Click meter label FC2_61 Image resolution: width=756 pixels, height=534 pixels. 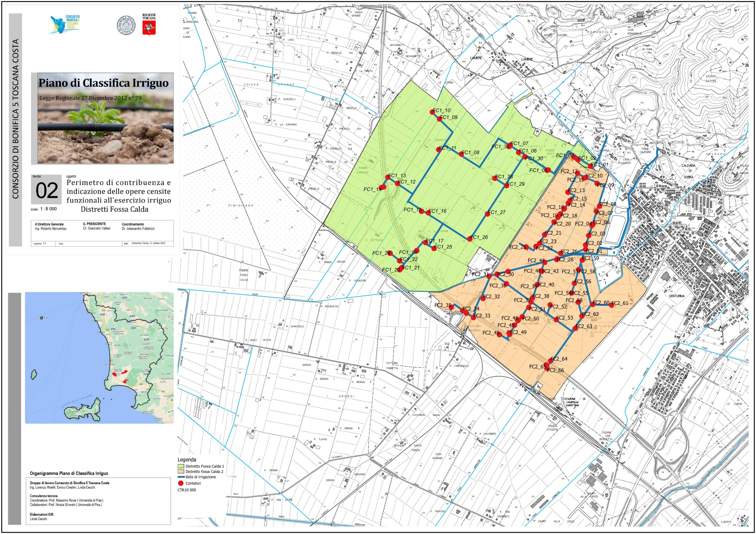click(620, 303)
